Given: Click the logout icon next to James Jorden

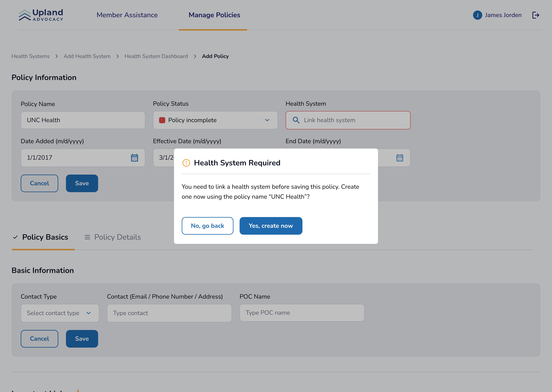Looking at the screenshot, I should tap(536, 15).
